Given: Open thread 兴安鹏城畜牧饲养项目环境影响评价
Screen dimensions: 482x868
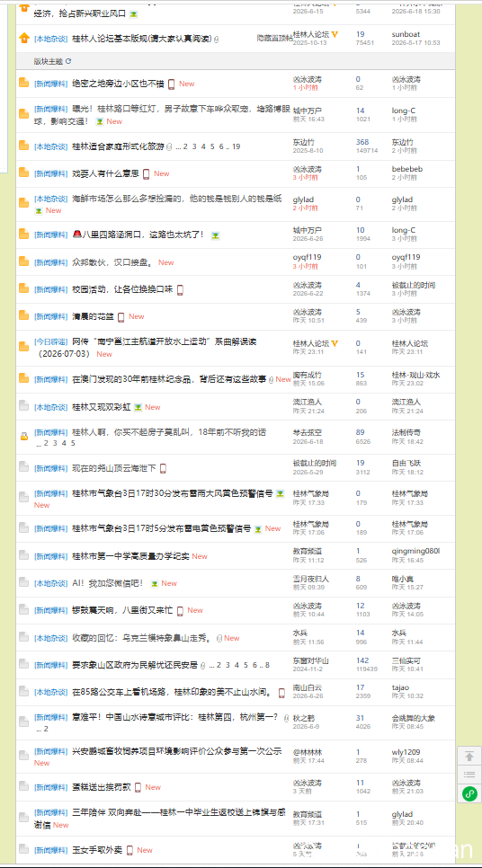Looking at the screenshot, I should point(177,751).
